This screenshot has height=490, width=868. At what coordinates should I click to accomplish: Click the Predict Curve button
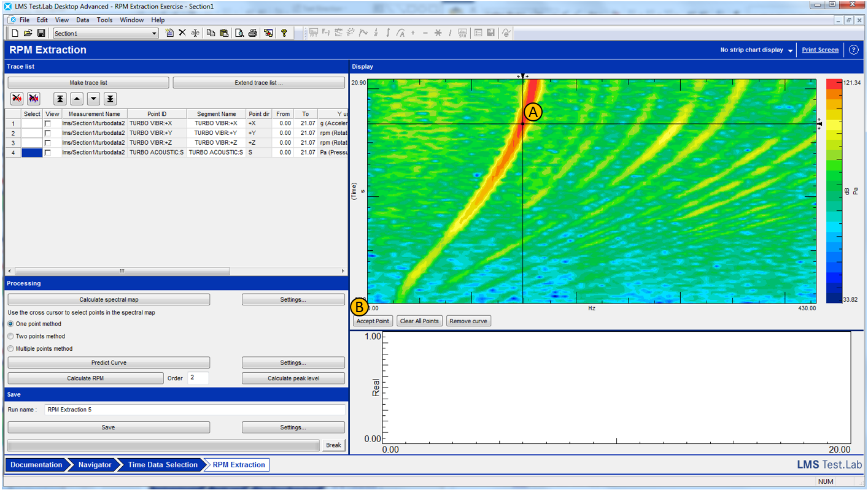pyautogui.click(x=109, y=362)
